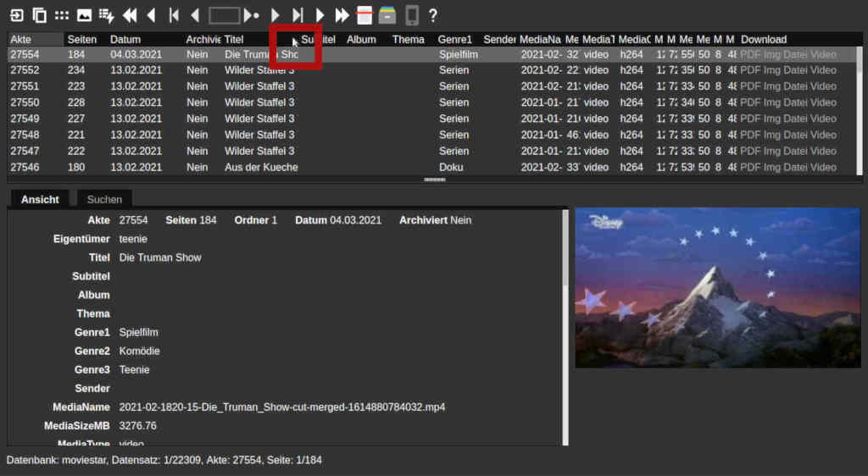Click the smartphone mobile view icon
The width and height of the screenshot is (868, 476).
(412, 14)
